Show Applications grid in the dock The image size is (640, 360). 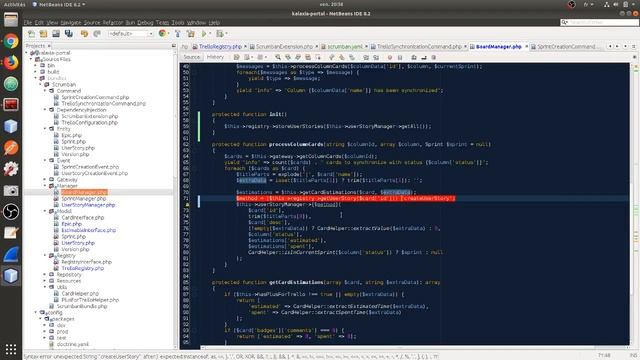click(x=11, y=349)
